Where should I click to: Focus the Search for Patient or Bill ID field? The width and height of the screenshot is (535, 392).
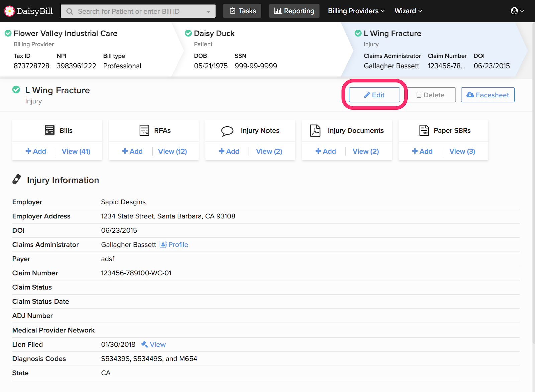point(138,11)
